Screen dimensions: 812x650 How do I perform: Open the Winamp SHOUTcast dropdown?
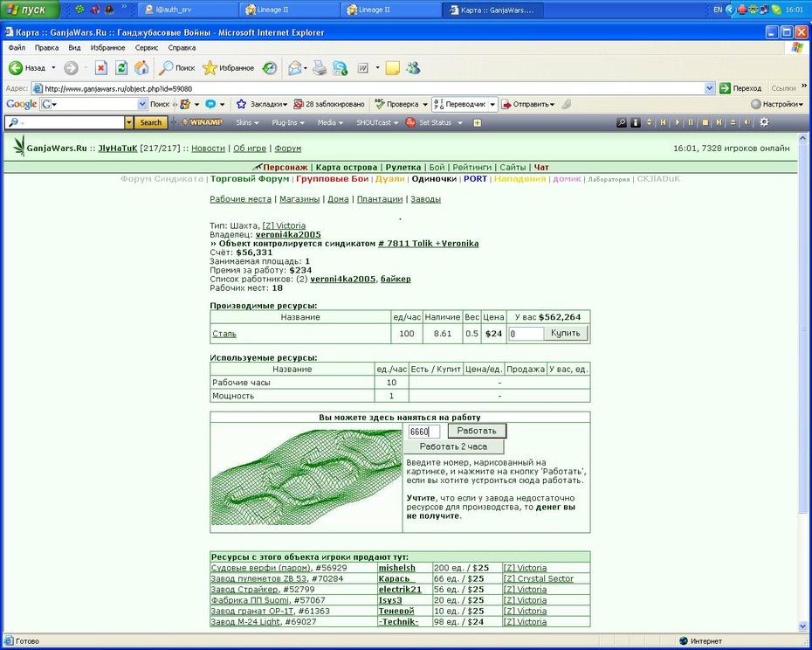pyautogui.click(x=377, y=122)
